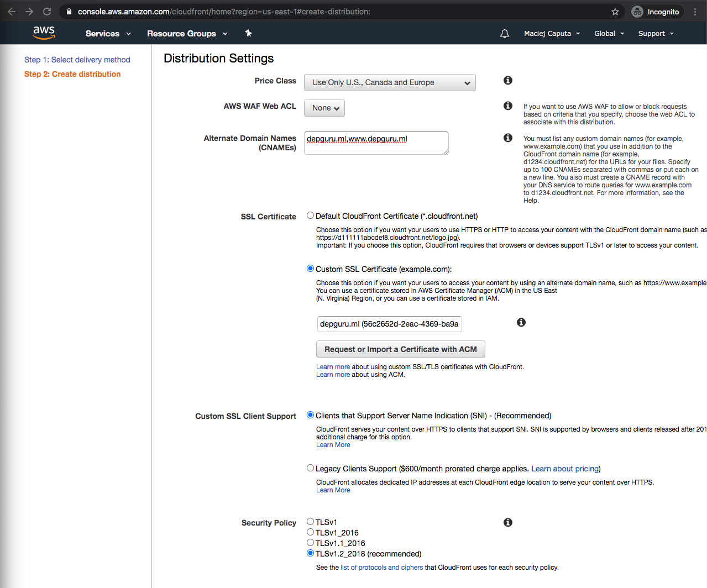Screen dimensions: 707x588
Task: Click info icon for Alternate Domain Names
Action: 507,138
